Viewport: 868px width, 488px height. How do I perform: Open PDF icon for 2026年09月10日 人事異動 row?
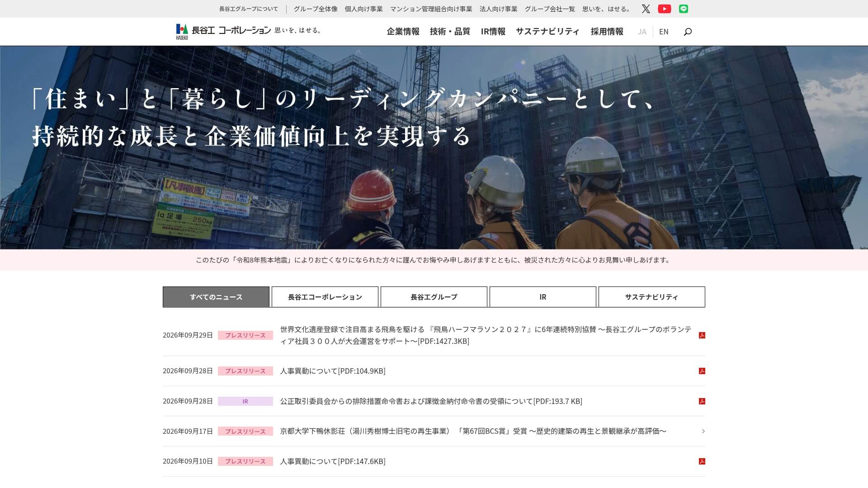[702, 461]
